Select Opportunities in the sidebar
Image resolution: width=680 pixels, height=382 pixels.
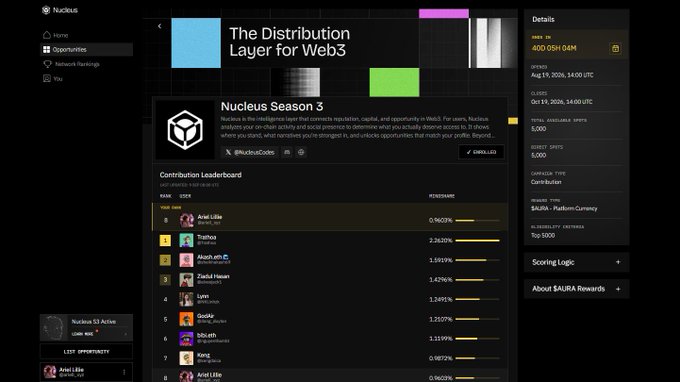click(86, 49)
